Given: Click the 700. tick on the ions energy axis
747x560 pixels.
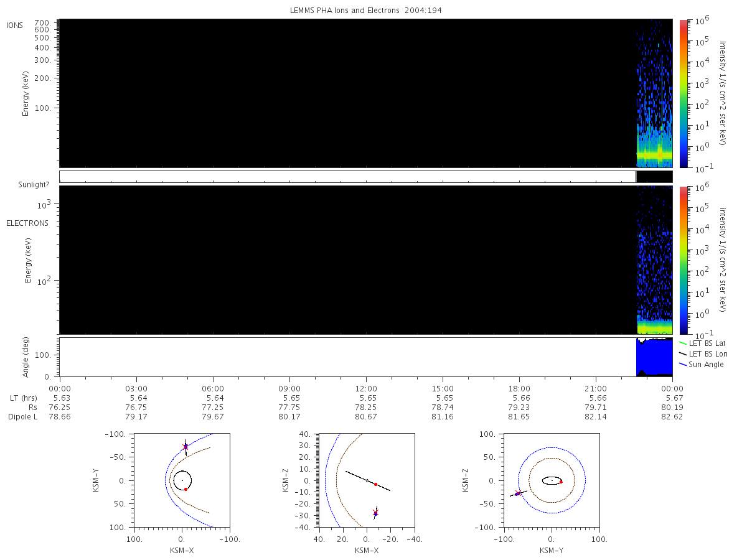Looking at the screenshot, I should [x=44, y=22].
